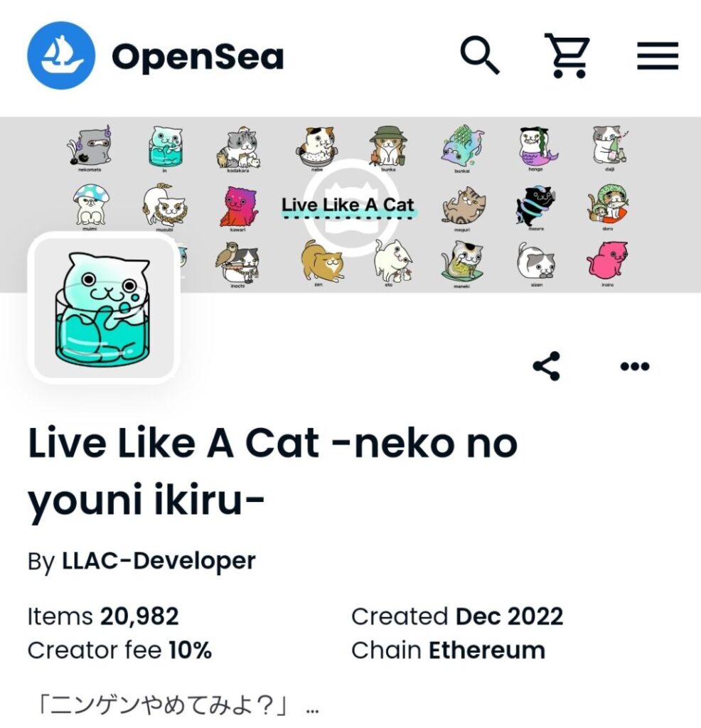Click the collection avatar cat in glass

click(x=104, y=308)
